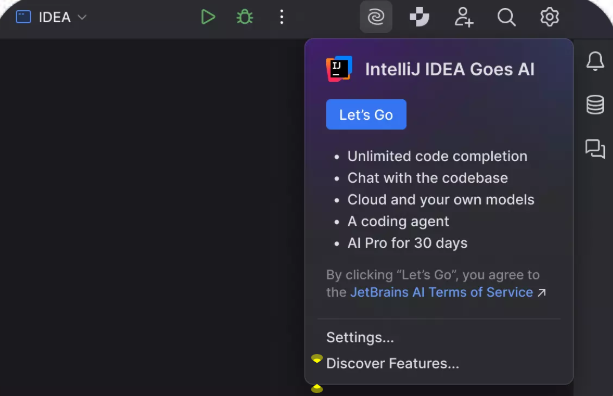This screenshot has height=396, width=613.
Task: Open the AI Chat tool window icon
Action: coord(595,149)
